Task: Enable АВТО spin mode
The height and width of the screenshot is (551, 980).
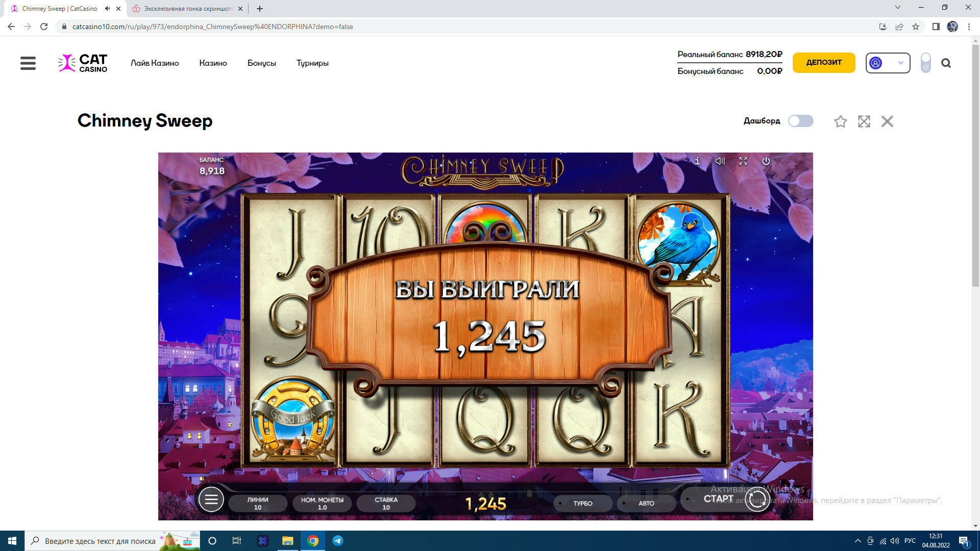Action: pos(646,503)
